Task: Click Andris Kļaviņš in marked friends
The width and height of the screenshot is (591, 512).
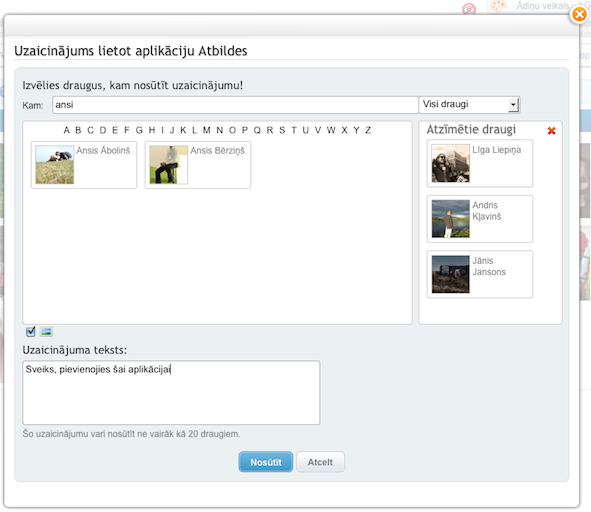Action: click(x=480, y=219)
